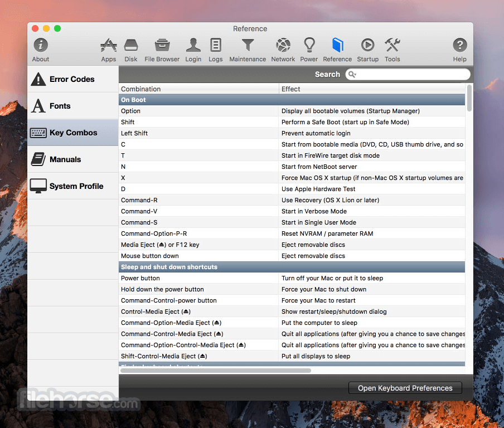Select the Left Shift row
504x428 pixels.
[292, 133]
